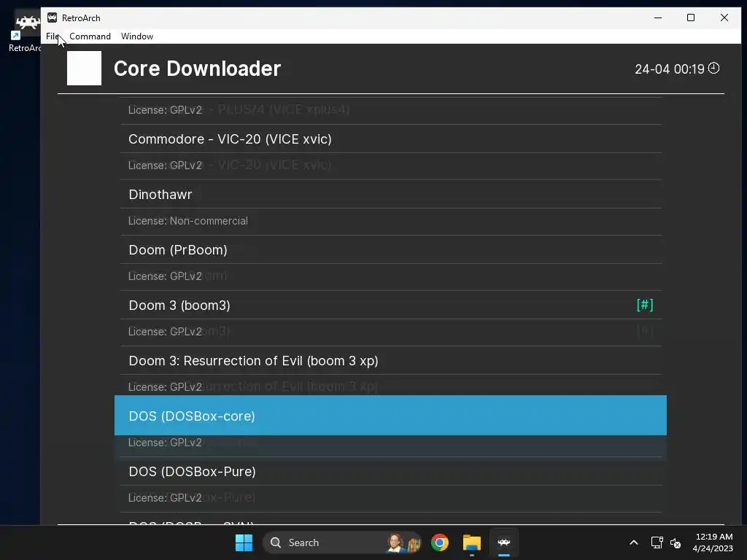Open the Windows Start menu
Image resolution: width=747 pixels, height=560 pixels.
click(244, 542)
